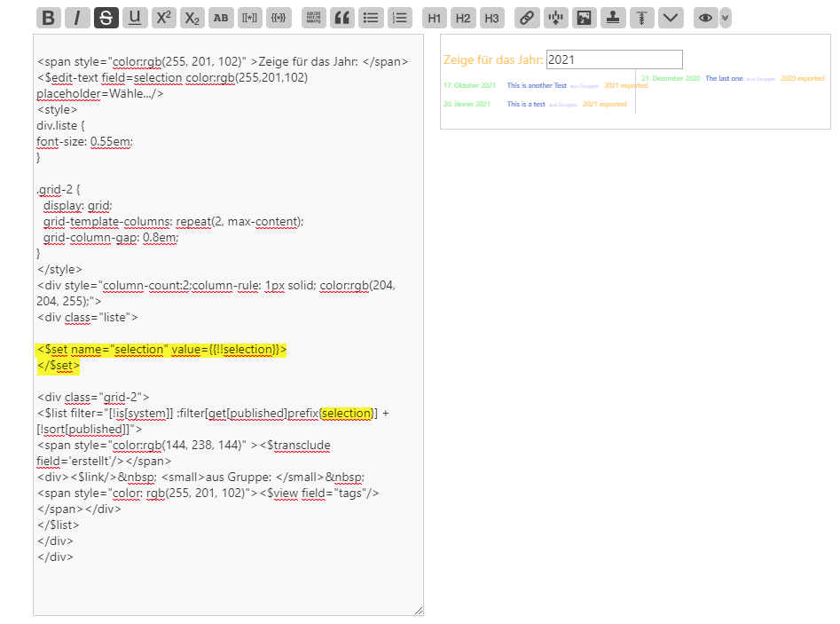Click the date '17. Oktober 2021'

tap(469, 85)
